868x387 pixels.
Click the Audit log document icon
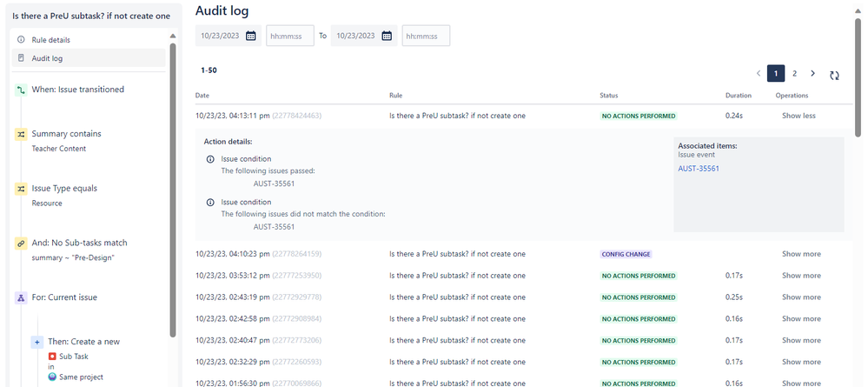coord(21,57)
